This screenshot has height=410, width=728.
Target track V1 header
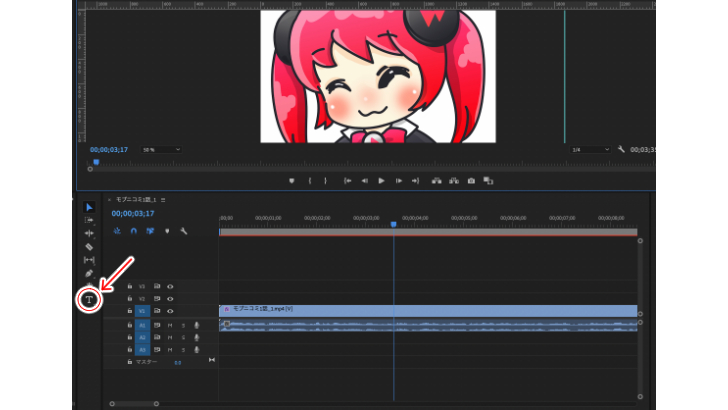[x=142, y=311]
